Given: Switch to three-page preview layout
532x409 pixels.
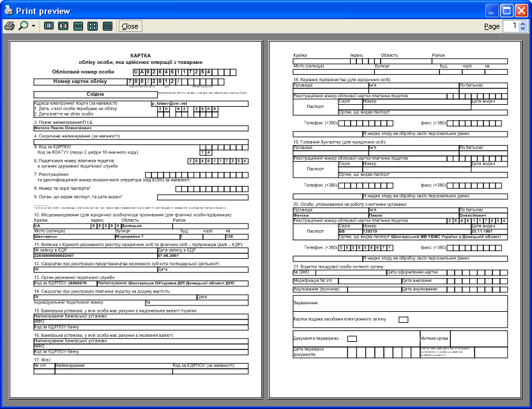Looking at the screenshot, I should (78, 26).
